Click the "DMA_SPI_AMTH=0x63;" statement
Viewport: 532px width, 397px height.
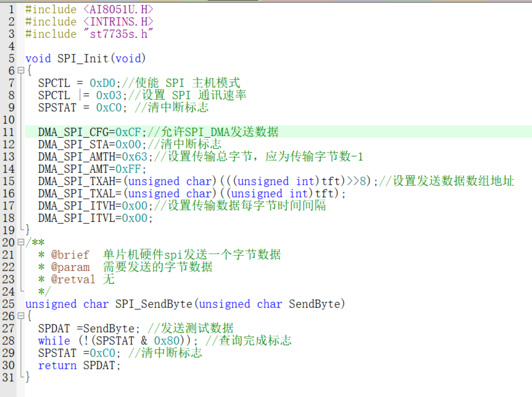[95, 157]
